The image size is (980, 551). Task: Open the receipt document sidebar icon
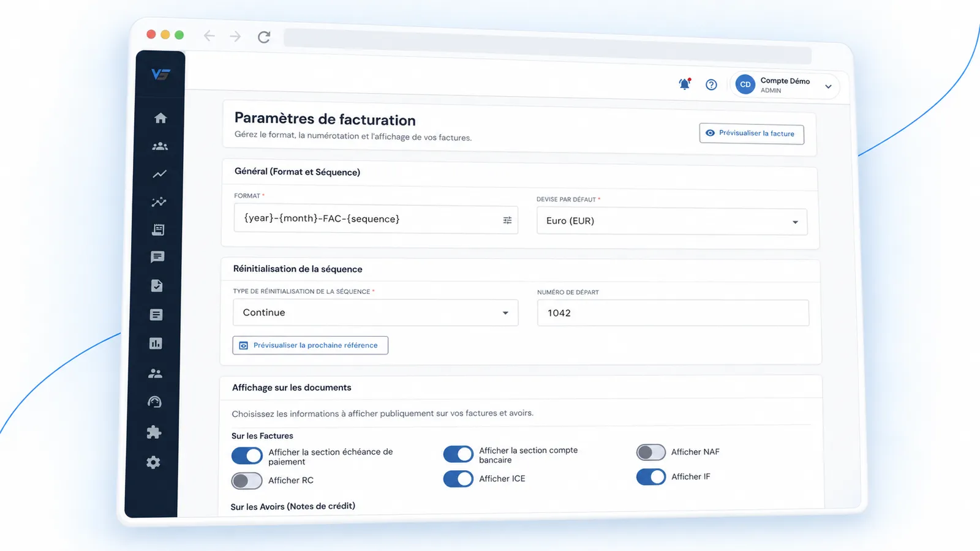click(x=158, y=230)
